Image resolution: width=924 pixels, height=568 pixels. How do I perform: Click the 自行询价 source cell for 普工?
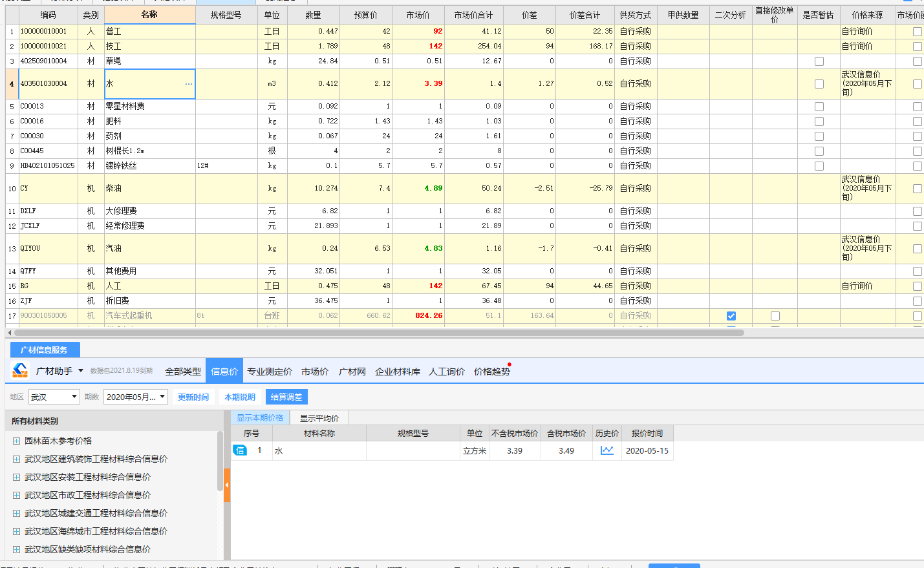pyautogui.click(x=868, y=31)
